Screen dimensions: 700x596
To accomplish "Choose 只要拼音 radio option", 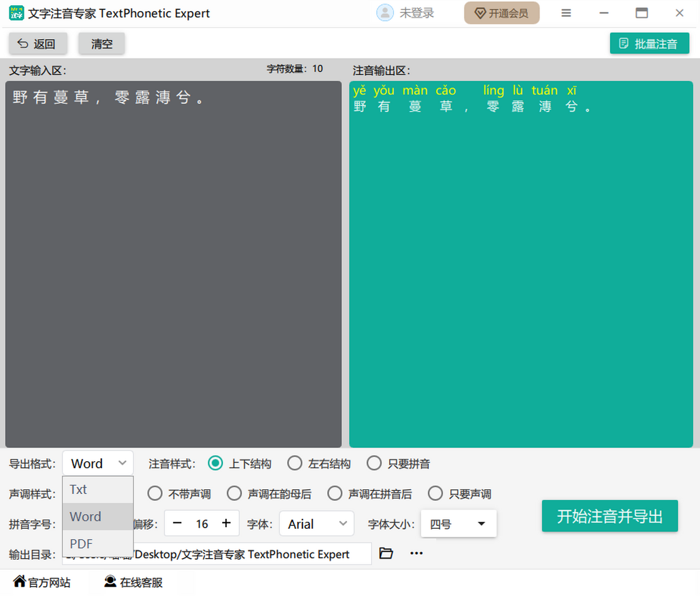I will pyautogui.click(x=374, y=463).
